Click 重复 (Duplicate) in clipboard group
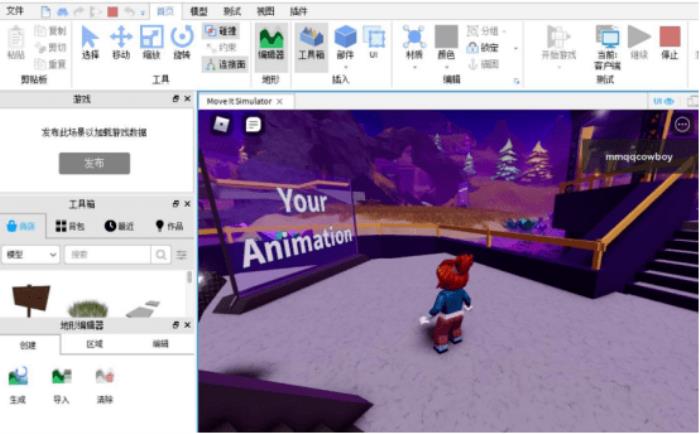700x434 pixels. [x=50, y=64]
